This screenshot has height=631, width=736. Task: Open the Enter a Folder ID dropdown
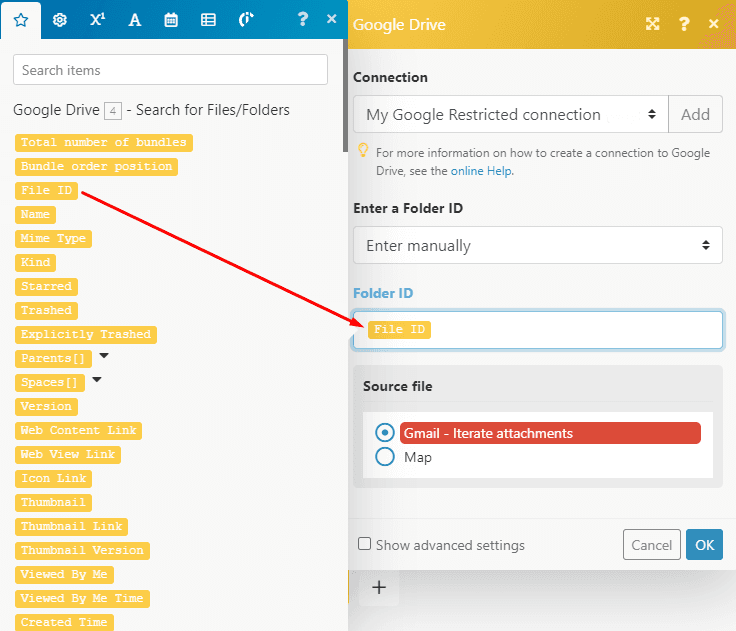pos(537,245)
